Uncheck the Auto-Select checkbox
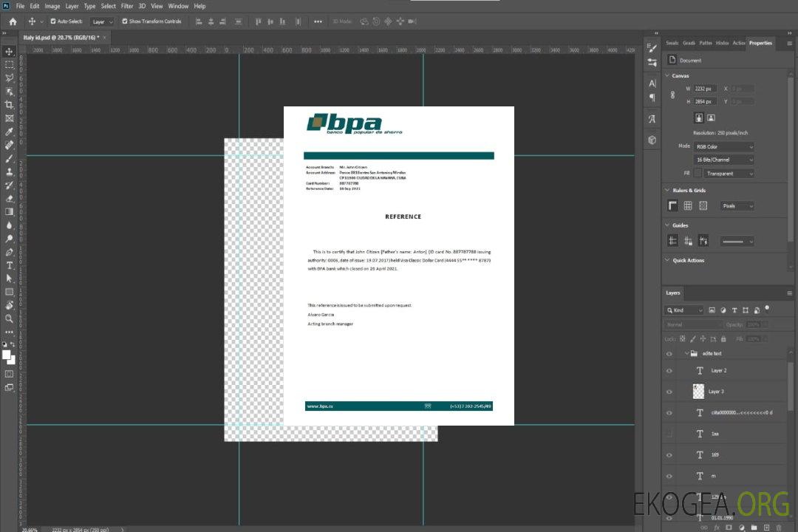798x532 pixels. click(52, 21)
